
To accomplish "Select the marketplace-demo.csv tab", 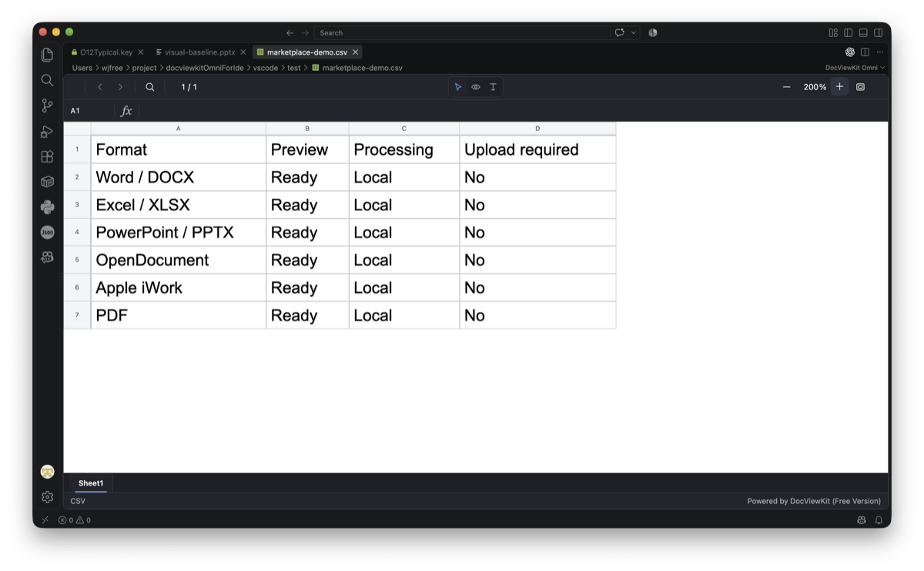I will click(306, 52).
